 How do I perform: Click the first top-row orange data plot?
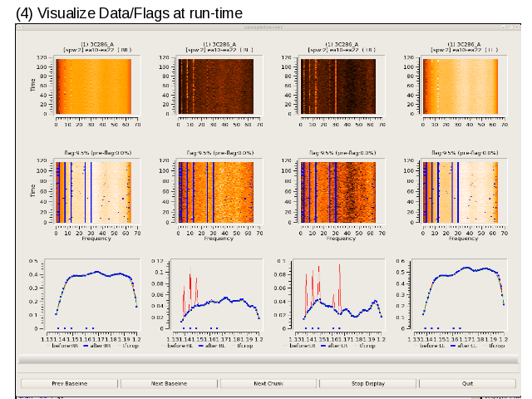pos(93,86)
